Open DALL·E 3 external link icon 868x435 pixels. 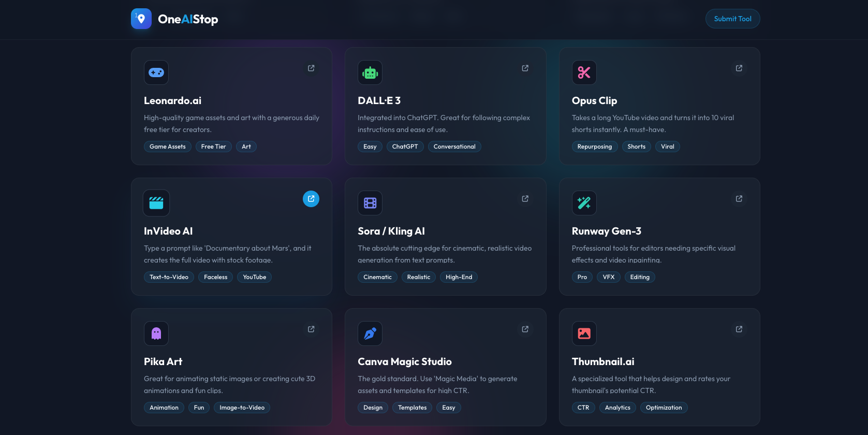(525, 68)
